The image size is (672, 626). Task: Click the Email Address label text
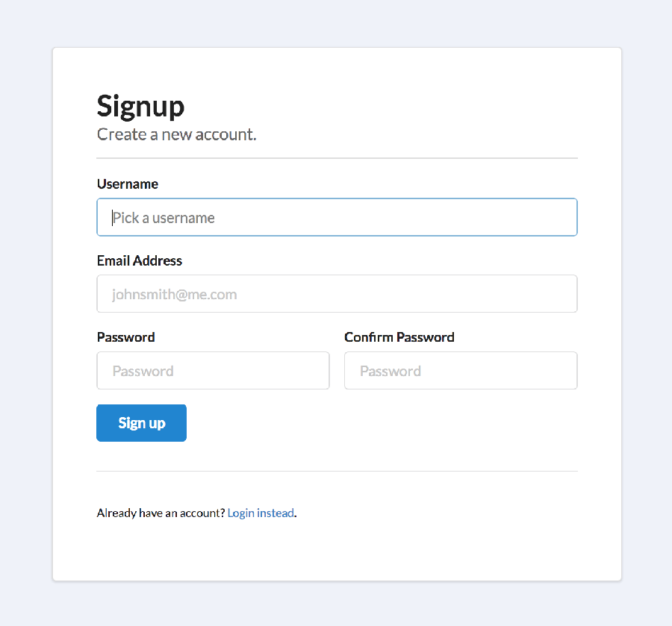tap(140, 261)
